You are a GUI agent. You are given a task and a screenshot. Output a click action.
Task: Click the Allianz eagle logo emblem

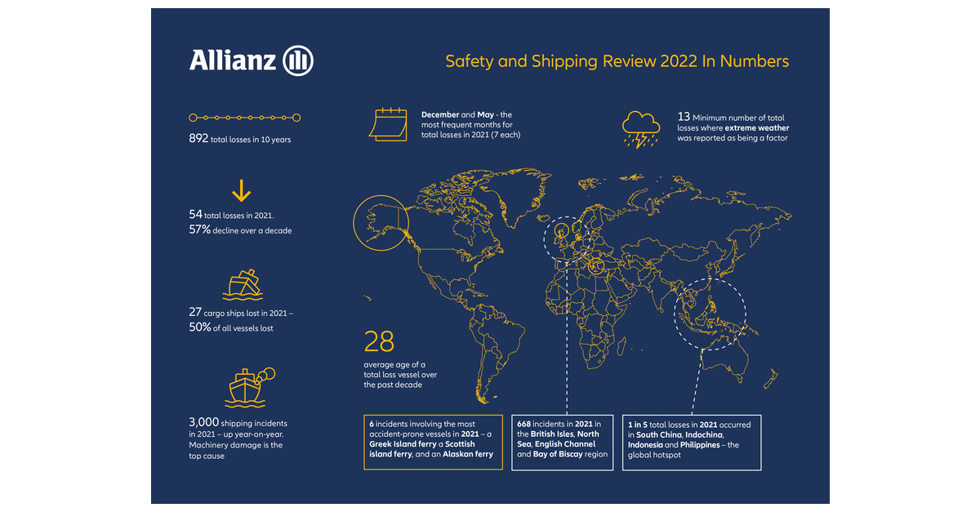(x=296, y=60)
